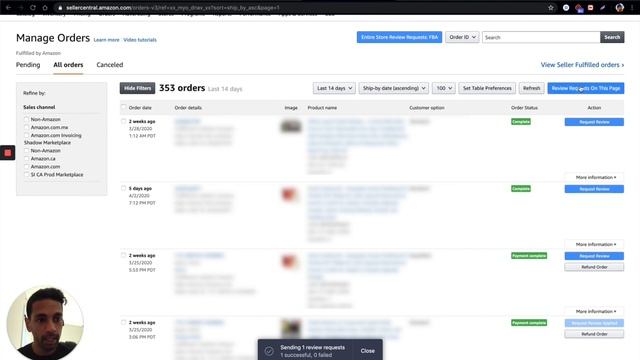This screenshot has height=360, width=640.
Task: Check the Amazon.com.mx checkbox
Action: tap(27, 127)
